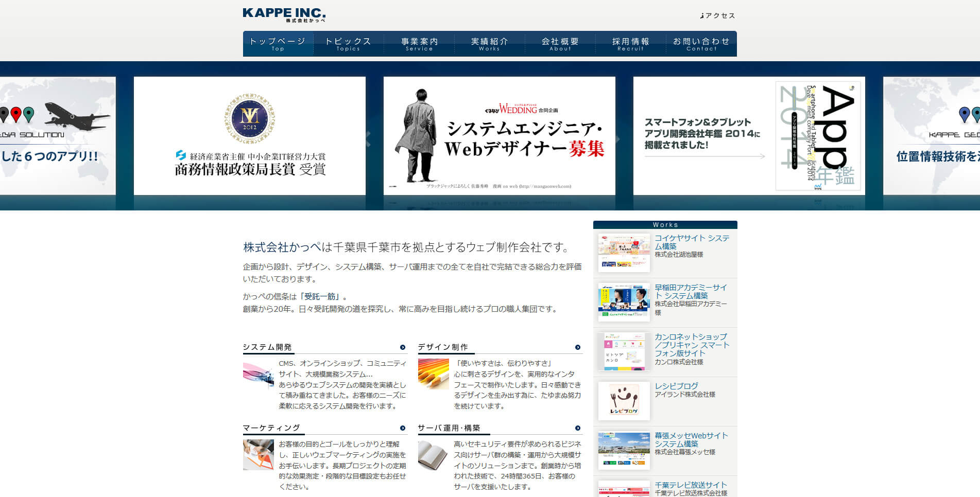
Task: Click the 株式会社かっぺは千葉県千葉市 headline
Action: (x=407, y=247)
